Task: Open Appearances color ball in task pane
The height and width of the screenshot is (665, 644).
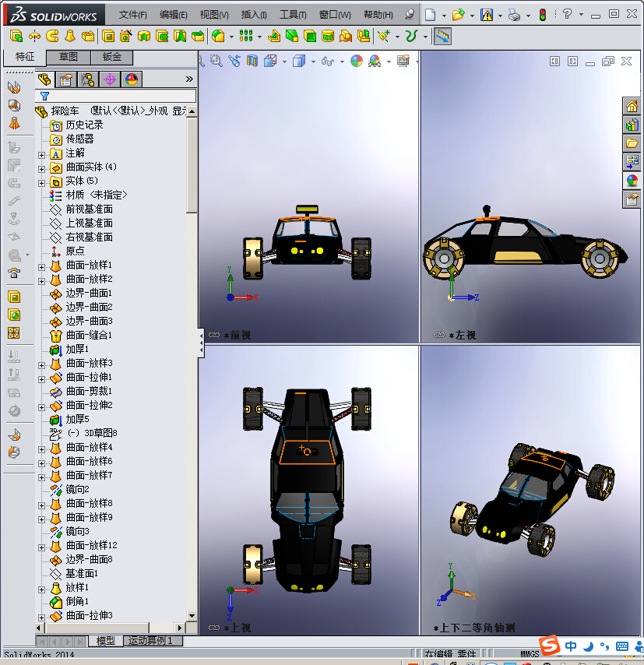Action: pos(632,181)
